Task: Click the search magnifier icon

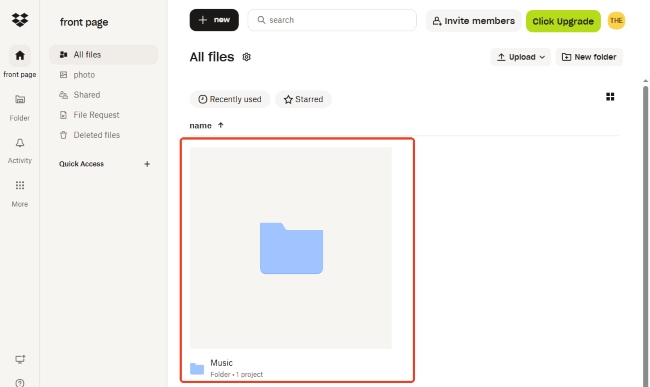Action: pos(261,20)
